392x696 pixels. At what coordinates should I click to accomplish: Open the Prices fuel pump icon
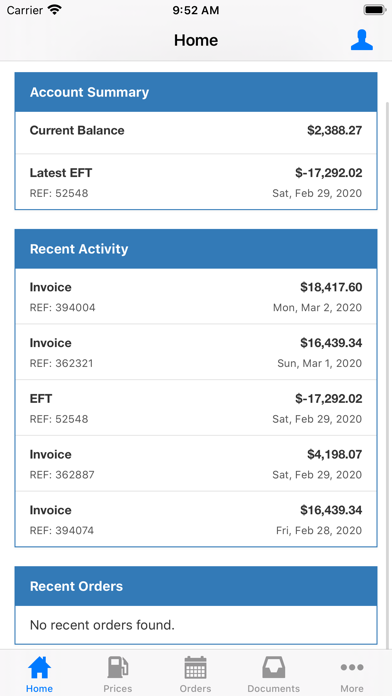(x=118, y=667)
